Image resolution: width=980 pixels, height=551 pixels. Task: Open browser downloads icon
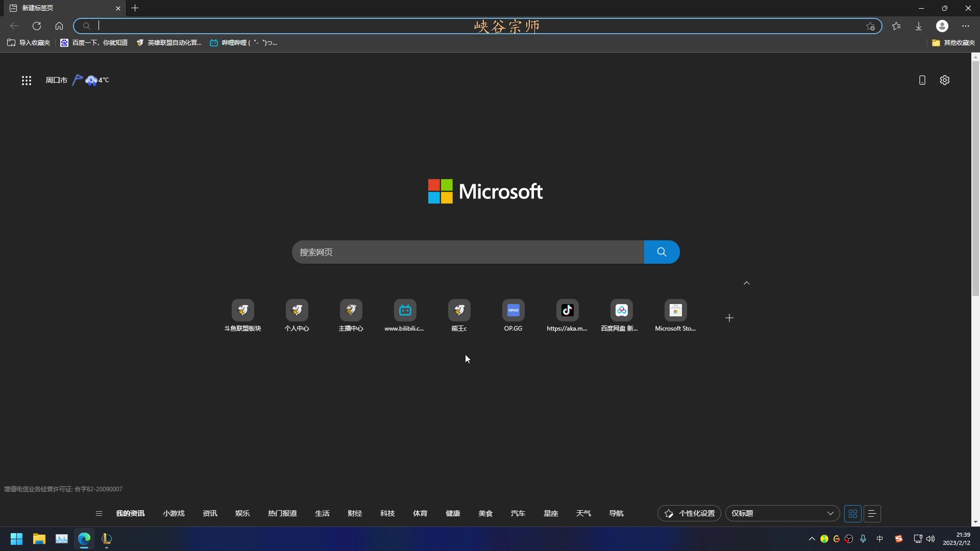919,26
